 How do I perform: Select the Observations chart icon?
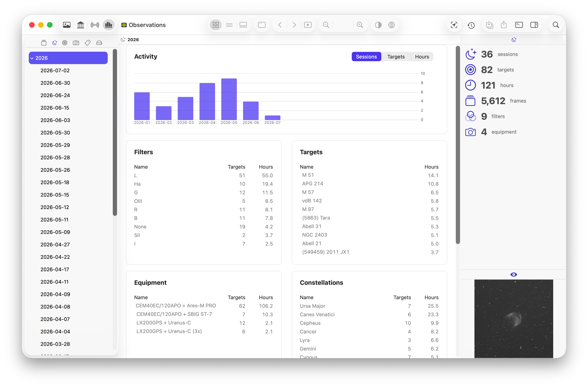(109, 25)
